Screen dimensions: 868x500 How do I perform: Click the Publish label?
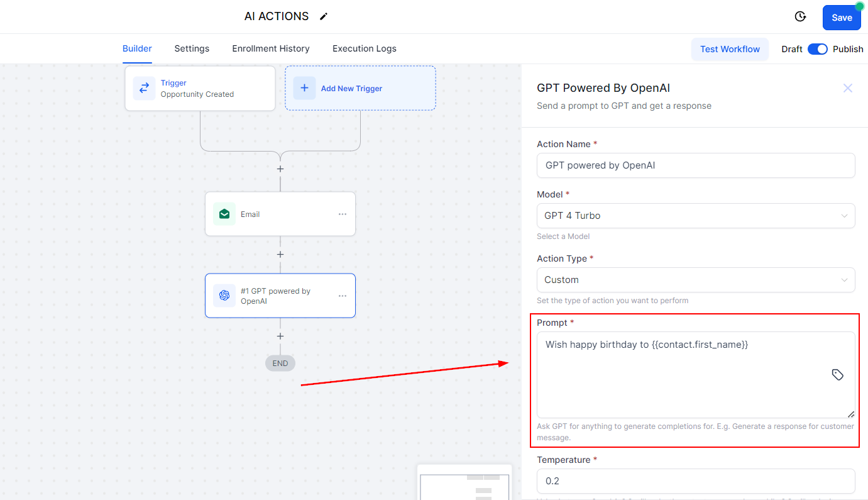[848, 49]
